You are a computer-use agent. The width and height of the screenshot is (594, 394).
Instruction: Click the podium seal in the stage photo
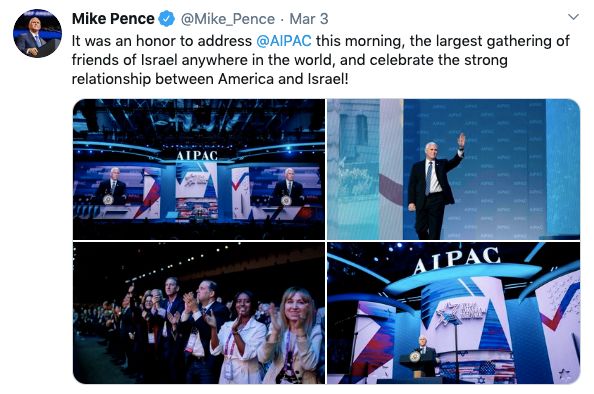pyautogui.click(x=415, y=357)
